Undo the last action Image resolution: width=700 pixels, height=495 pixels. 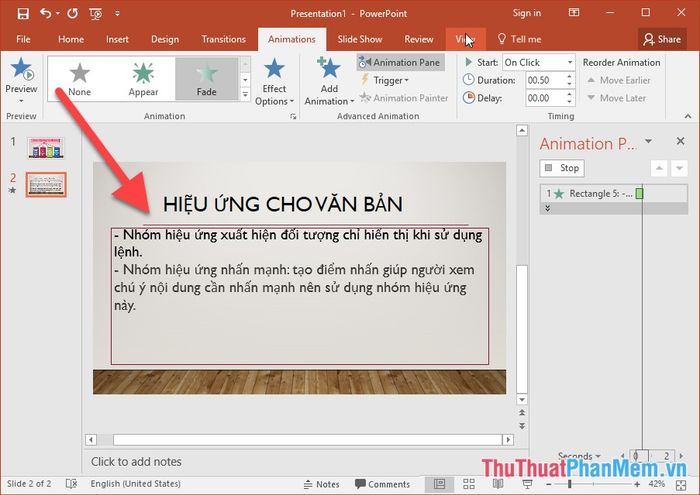[x=46, y=13]
